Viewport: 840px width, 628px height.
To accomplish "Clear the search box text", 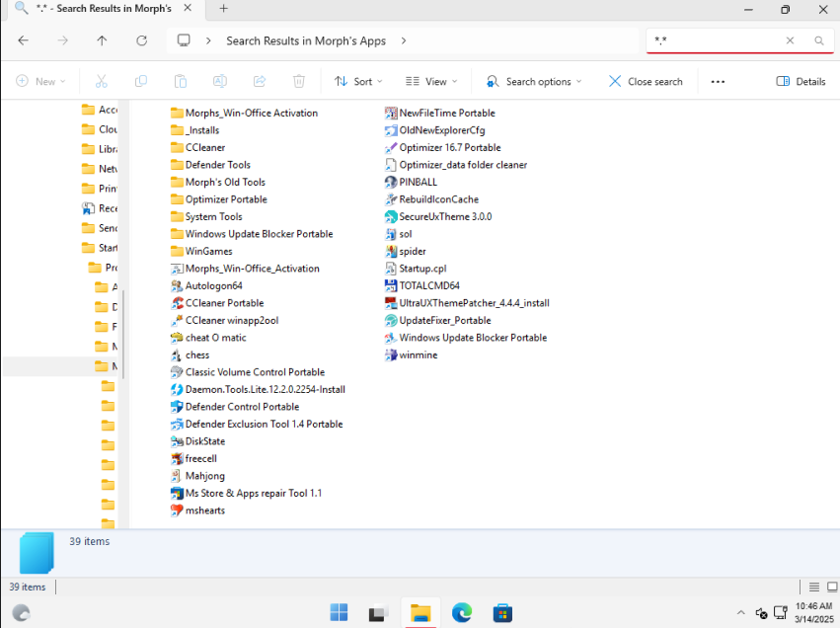I will pos(790,40).
